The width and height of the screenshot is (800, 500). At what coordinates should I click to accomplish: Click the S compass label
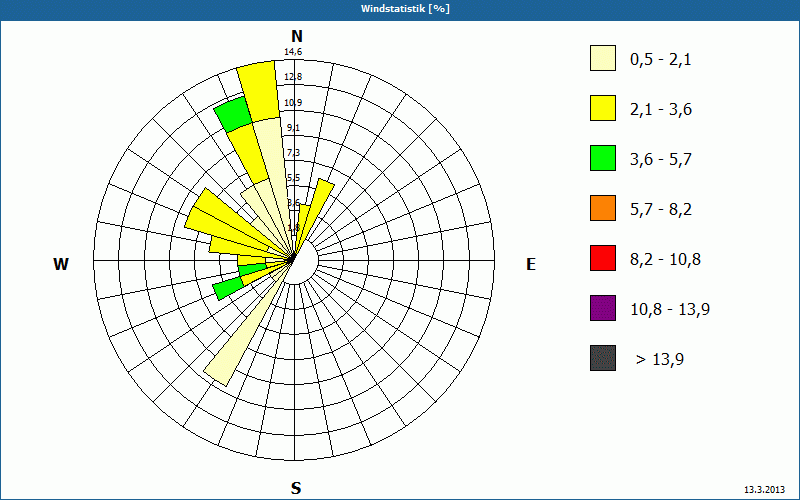pyautogui.click(x=296, y=488)
